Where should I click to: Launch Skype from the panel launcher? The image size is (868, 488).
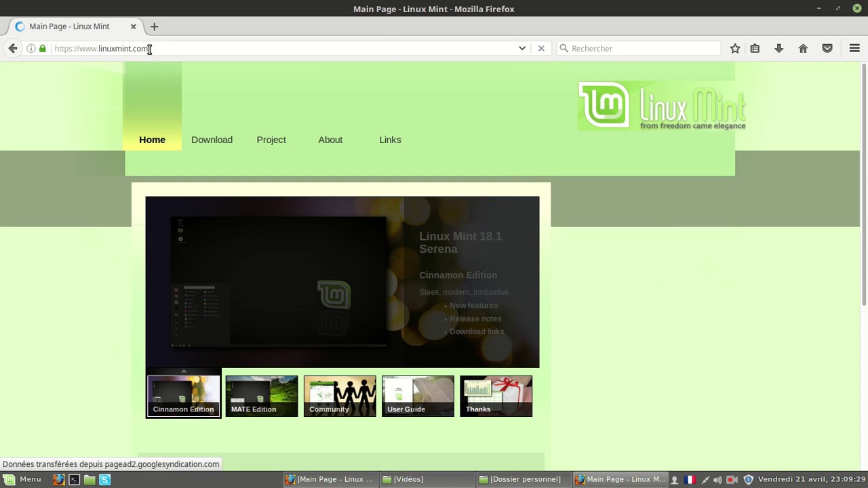(x=105, y=479)
